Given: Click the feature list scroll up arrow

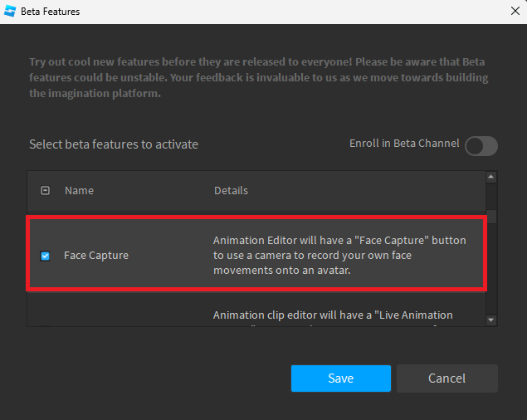Looking at the screenshot, I should [490, 177].
